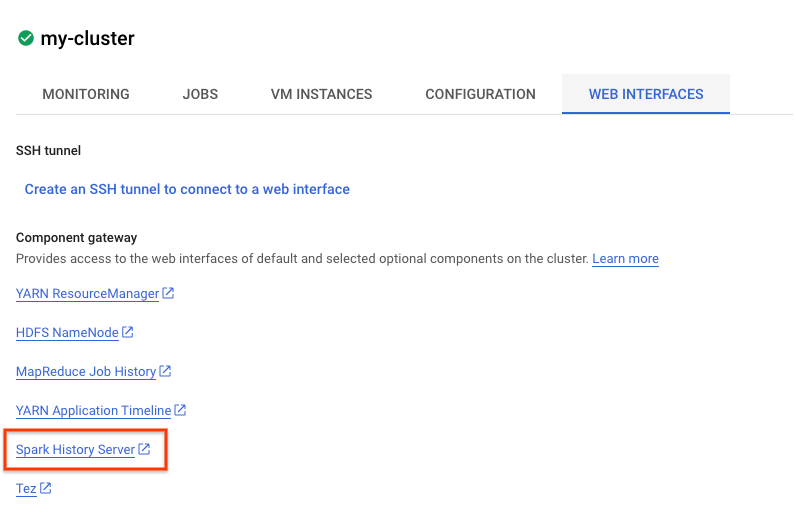Click external link icon beside YARN Application Timeline

click(x=180, y=410)
